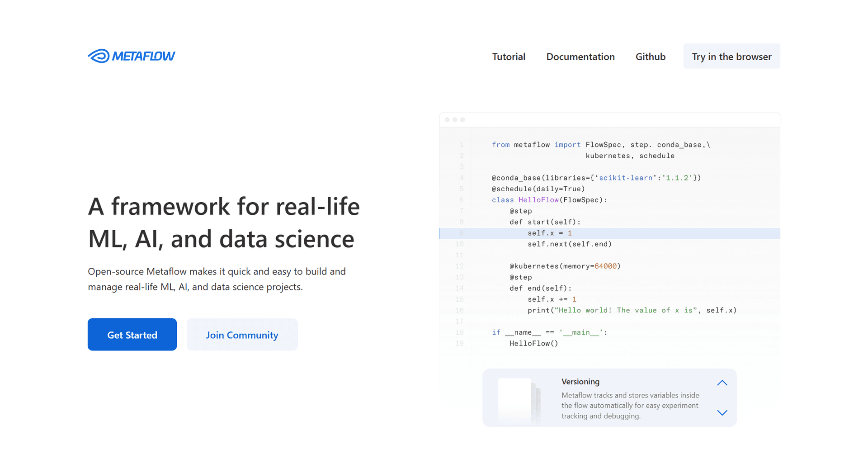Open the Github link in navigation
The image size is (868, 459).
(650, 57)
